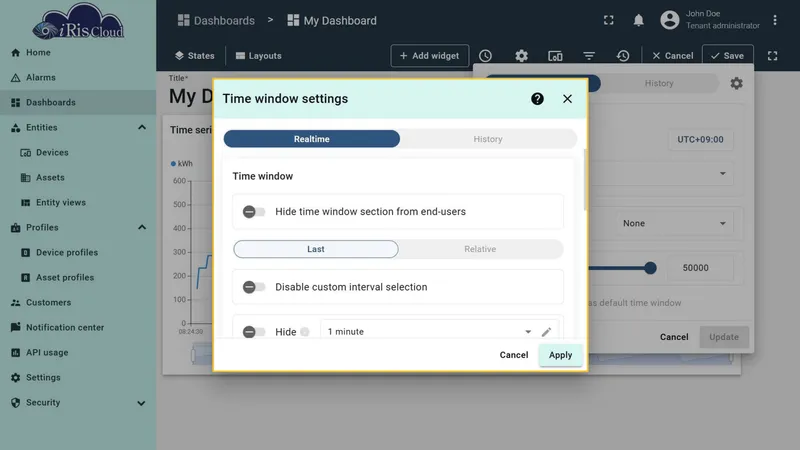Open Customers page

[x=78, y=303]
